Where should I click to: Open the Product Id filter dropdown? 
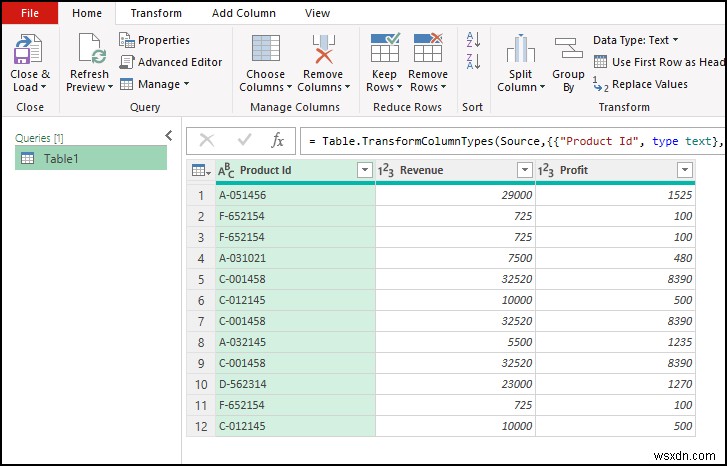(365, 170)
